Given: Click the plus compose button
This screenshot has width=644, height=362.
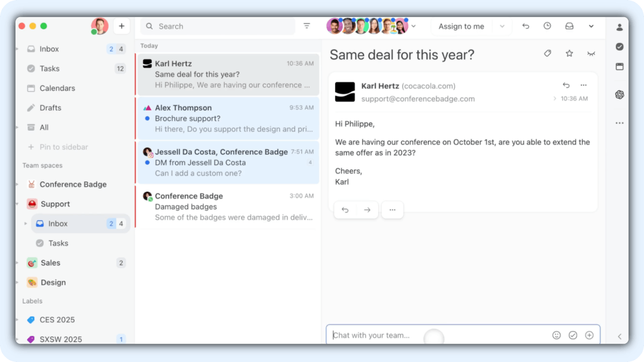Looking at the screenshot, I should click(x=122, y=26).
